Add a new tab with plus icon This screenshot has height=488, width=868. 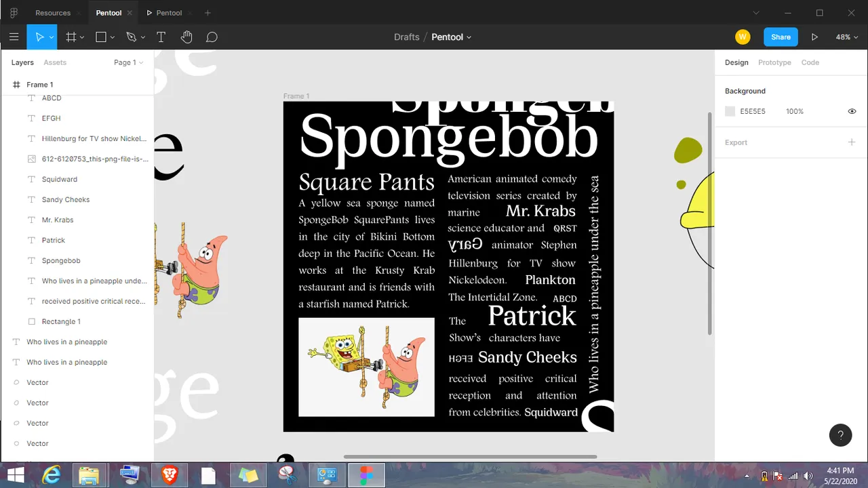[208, 13]
